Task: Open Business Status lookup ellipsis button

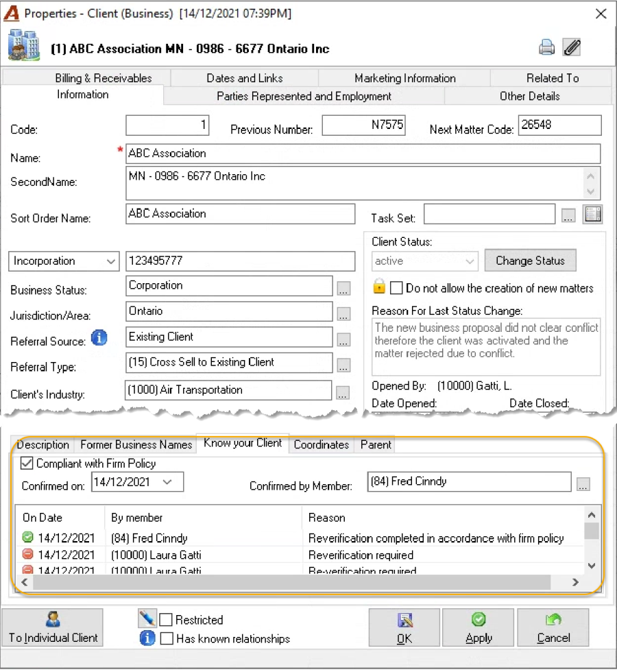Action: click(x=343, y=289)
